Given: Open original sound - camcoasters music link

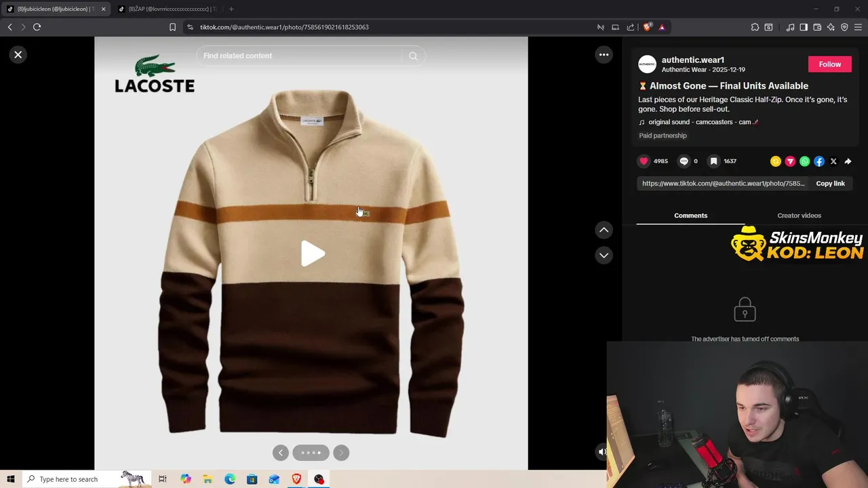Looking at the screenshot, I should point(698,122).
